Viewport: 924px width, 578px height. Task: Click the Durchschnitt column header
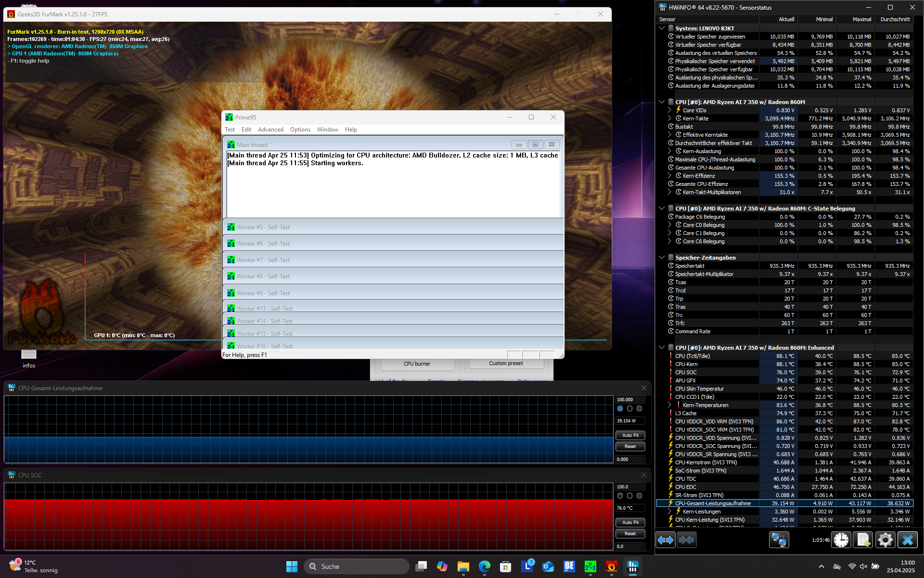tap(895, 19)
